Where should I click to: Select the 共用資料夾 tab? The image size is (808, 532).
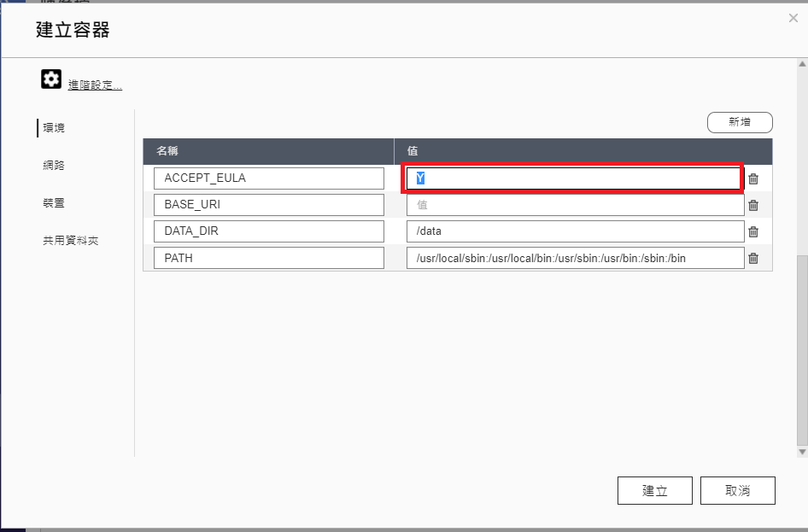[x=71, y=241]
